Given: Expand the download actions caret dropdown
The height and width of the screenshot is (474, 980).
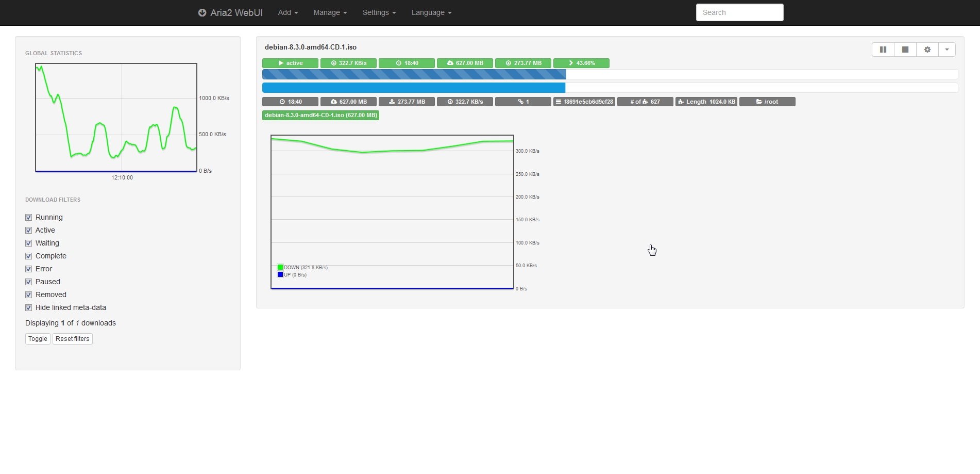Looking at the screenshot, I should (947, 50).
